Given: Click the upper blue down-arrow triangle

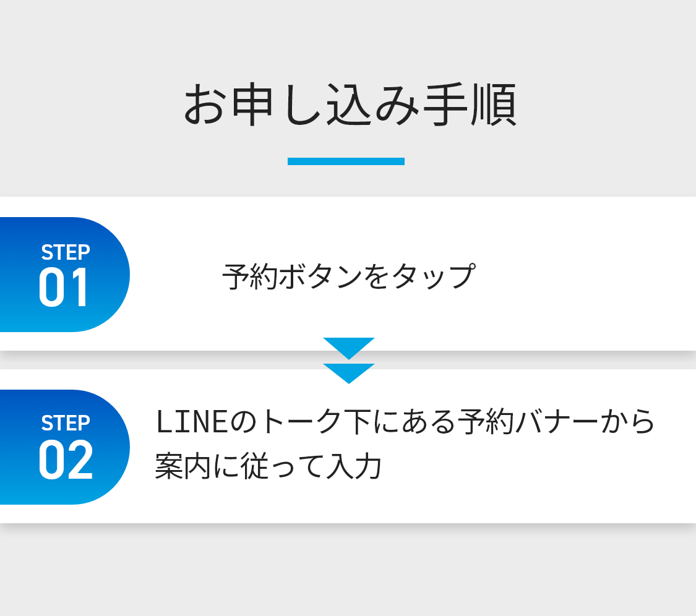Looking at the screenshot, I should (349, 346).
